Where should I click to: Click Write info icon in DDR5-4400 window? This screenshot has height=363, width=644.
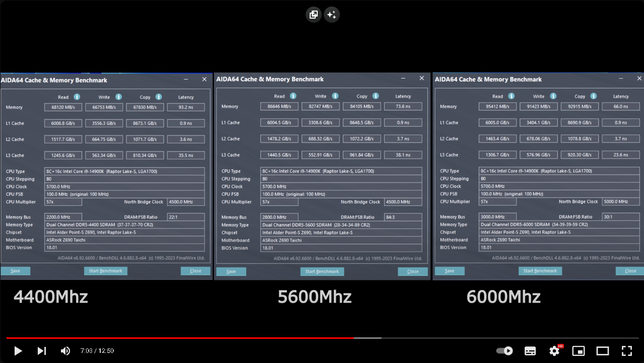[x=118, y=97]
